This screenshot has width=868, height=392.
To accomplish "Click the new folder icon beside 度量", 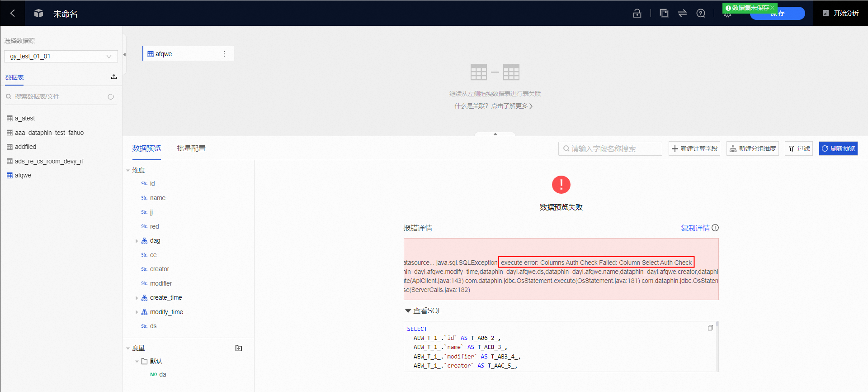I will click(x=239, y=348).
